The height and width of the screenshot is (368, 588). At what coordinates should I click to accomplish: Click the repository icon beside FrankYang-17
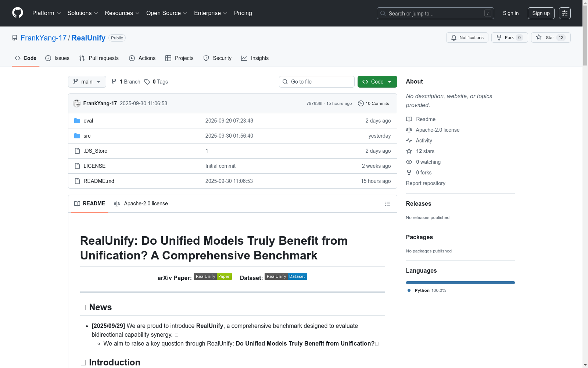click(15, 38)
